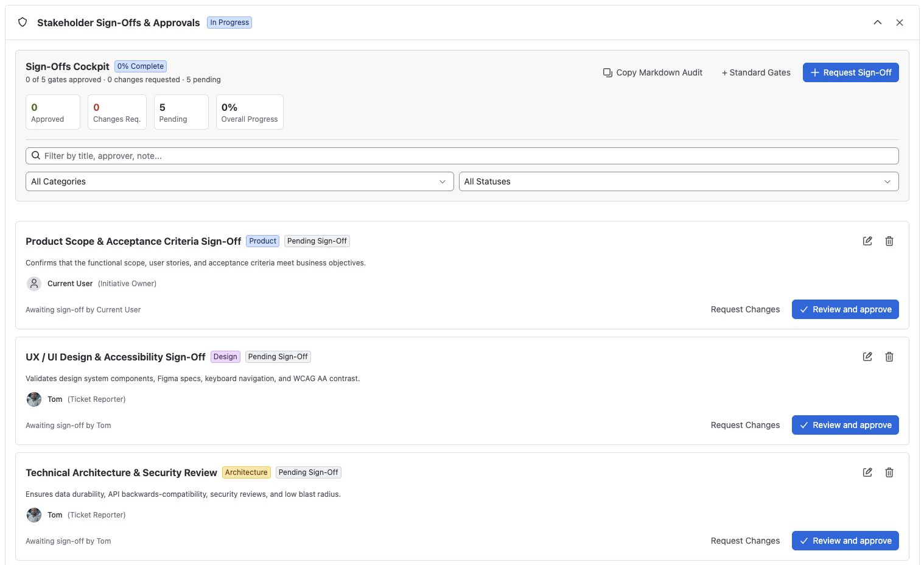924x565 pixels.
Task: Click the Pending Sign-Off badge on Technical Architecture
Action: point(309,472)
